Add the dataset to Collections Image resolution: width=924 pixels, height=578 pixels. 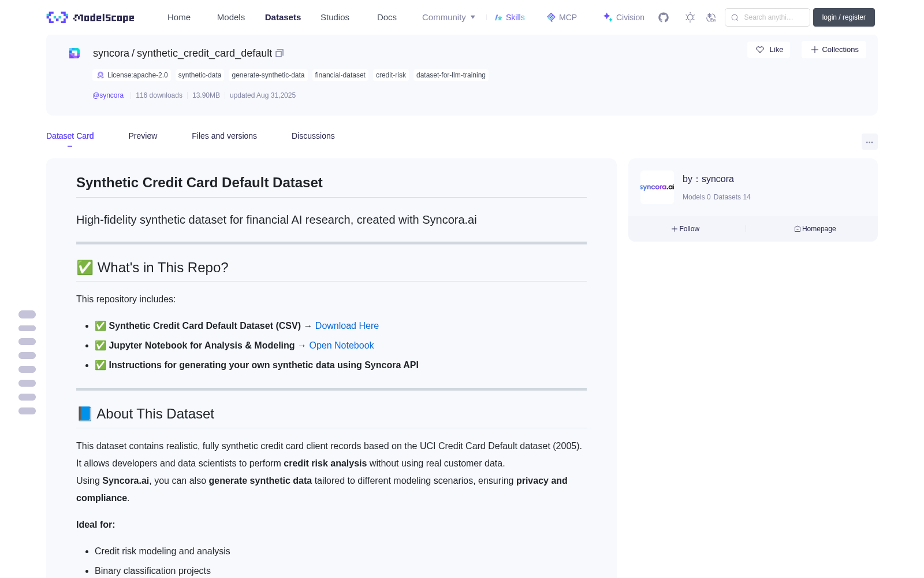click(x=834, y=50)
